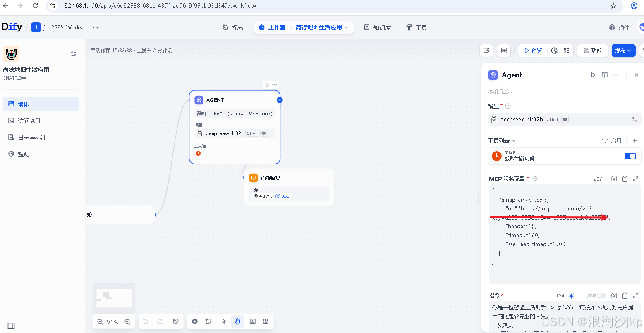Click the plus handle on AGENT node
Image resolution: width=644 pixels, height=333 pixels.
280,100
